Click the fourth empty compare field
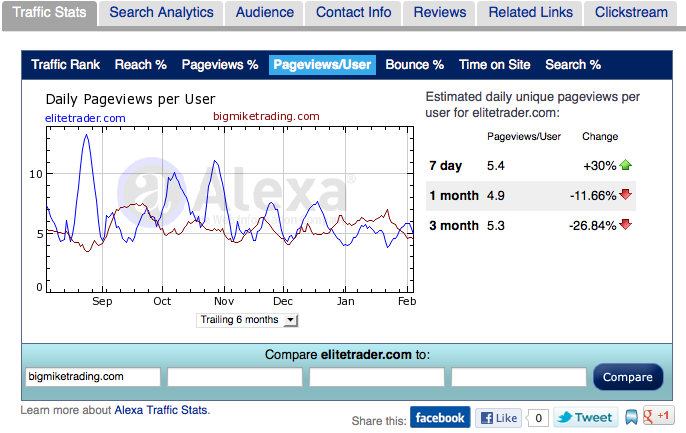This screenshot has width=686, height=433. coord(519,377)
